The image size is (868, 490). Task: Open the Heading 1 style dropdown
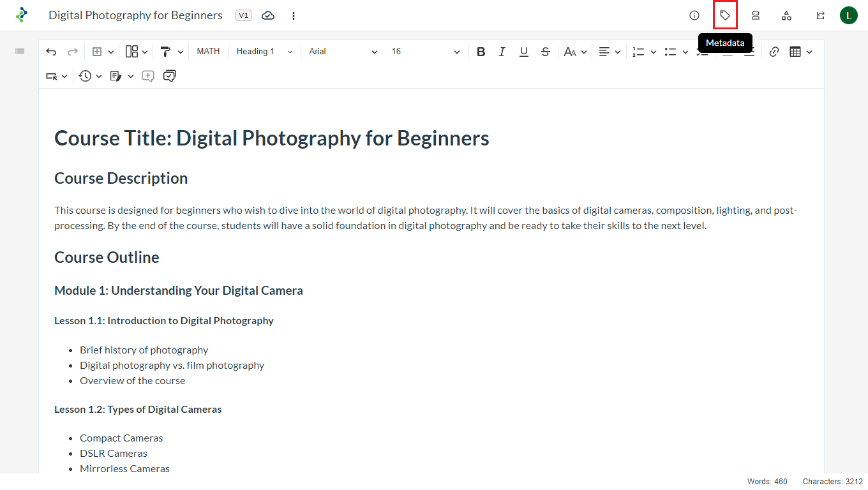(264, 52)
